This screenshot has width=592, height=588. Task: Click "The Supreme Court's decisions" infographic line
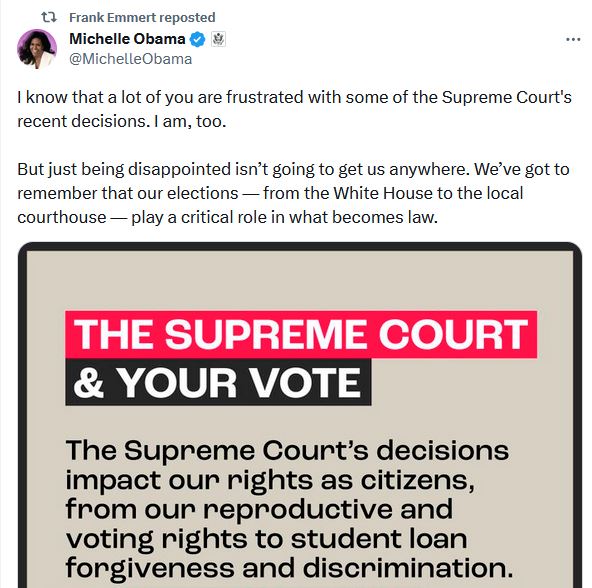[x=287, y=450]
